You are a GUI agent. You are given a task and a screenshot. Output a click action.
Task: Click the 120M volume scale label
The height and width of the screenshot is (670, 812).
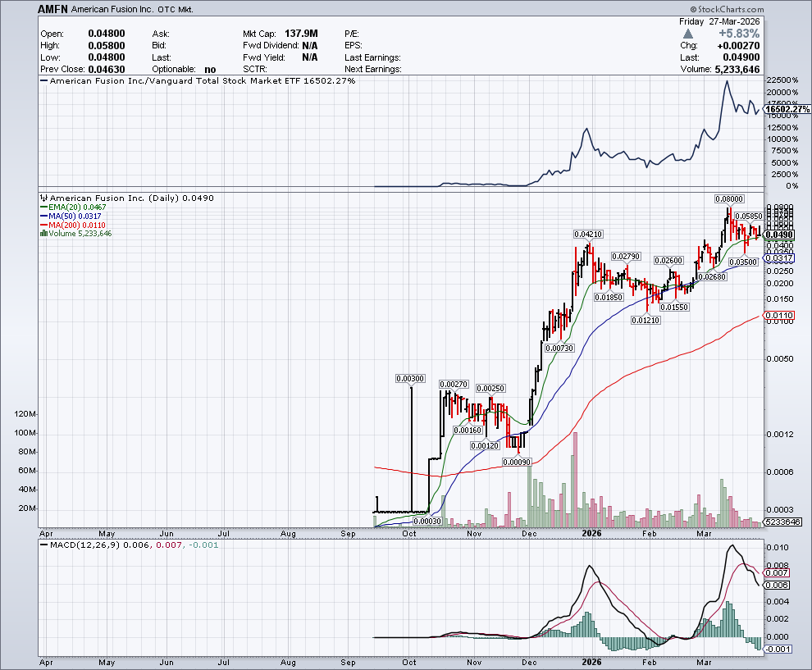(x=25, y=414)
